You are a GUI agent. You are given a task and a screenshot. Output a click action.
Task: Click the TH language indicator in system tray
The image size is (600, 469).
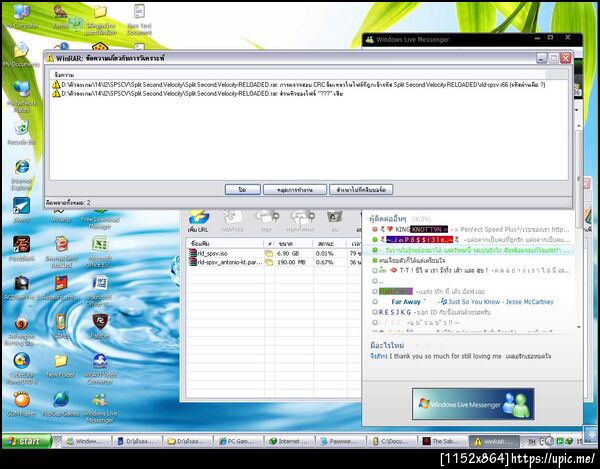click(x=532, y=442)
